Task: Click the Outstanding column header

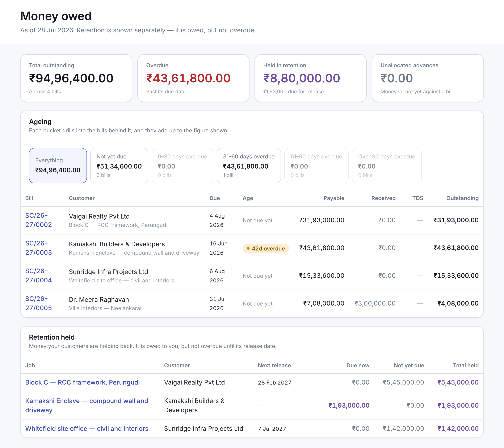Action: click(x=462, y=198)
